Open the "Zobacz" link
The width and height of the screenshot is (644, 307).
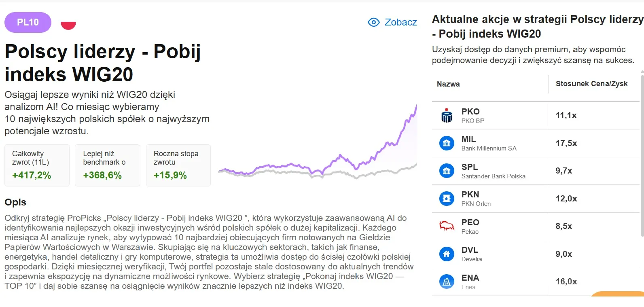pyautogui.click(x=401, y=22)
